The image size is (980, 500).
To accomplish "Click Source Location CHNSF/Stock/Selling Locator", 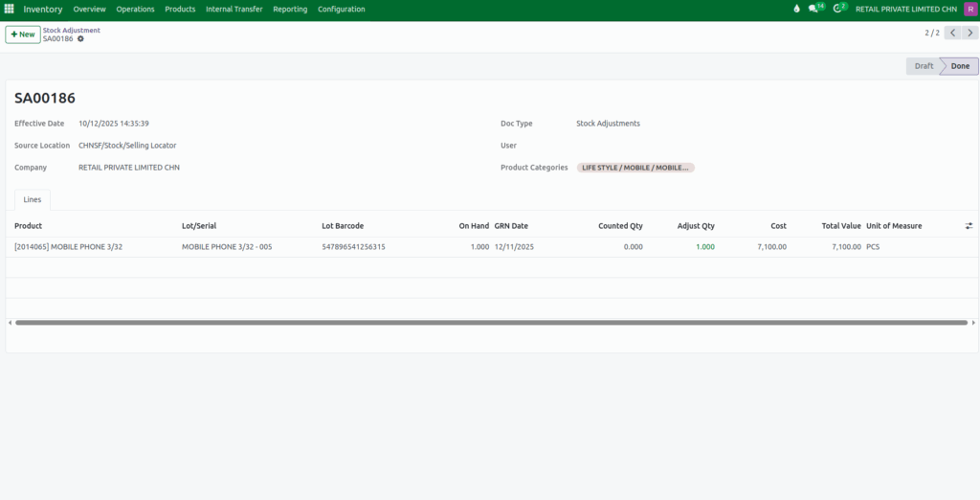I will point(127,146).
